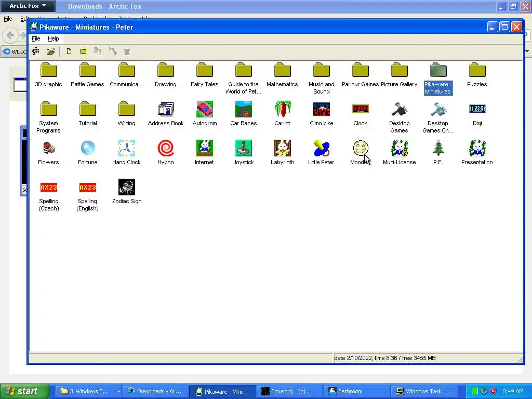Click the status bar date and time text
This screenshot has width=532, height=399.
click(x=385, y=358)
